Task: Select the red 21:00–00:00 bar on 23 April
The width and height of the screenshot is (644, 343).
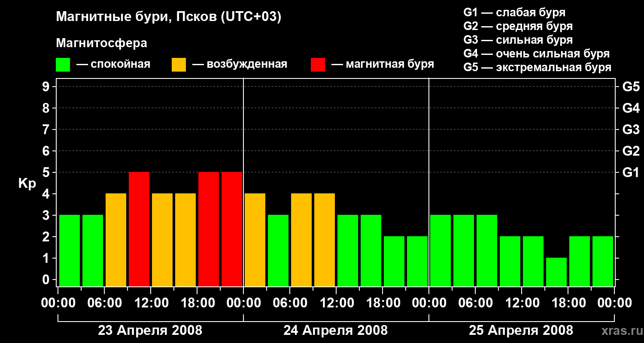Action: (232, 229)
